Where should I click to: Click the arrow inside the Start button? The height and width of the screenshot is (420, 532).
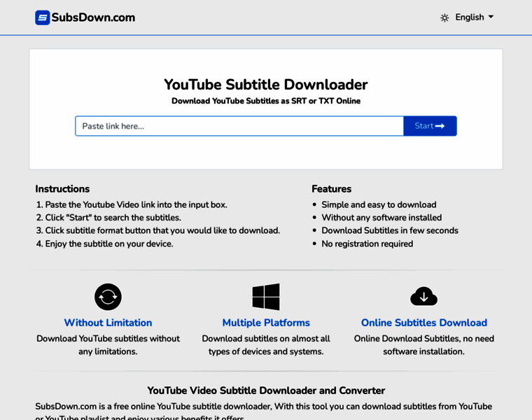(440, 126)
